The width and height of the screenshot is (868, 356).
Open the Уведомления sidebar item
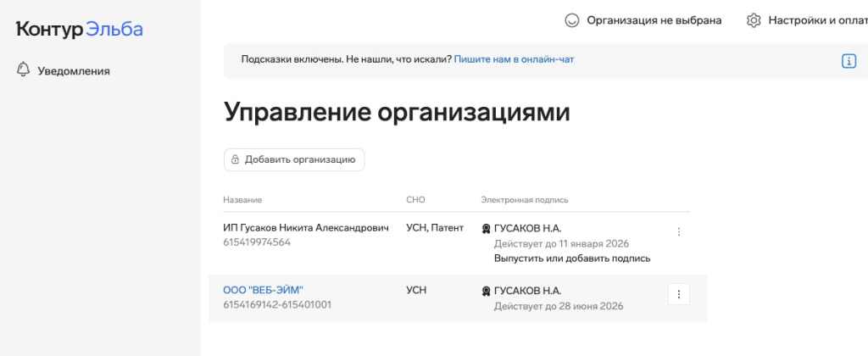(x=74, y=71)
